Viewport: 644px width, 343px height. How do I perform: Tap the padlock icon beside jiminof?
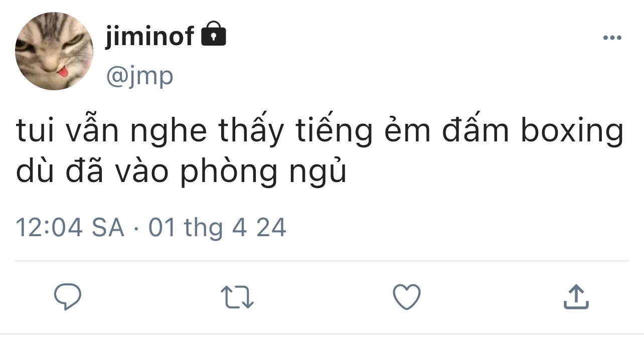point(214,34)
